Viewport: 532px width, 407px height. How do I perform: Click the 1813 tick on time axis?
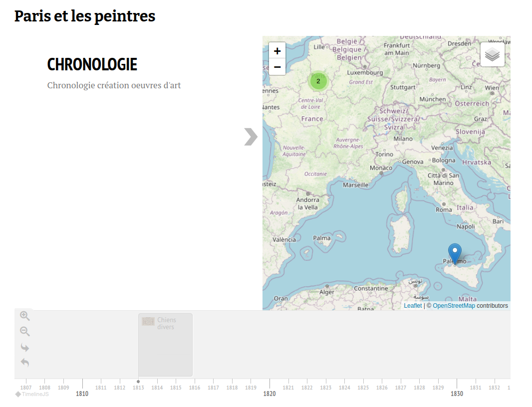(x=138, y=388)
